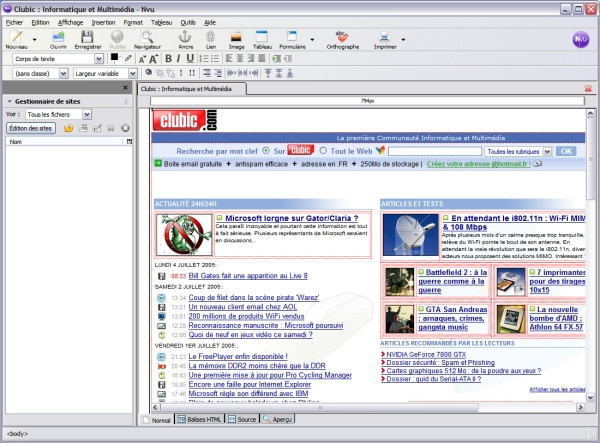Image resolution: width=600 pixels, height=443 pixels.
Task: Click the purple Nvu logo icon
Action: (x=580, y=39)
